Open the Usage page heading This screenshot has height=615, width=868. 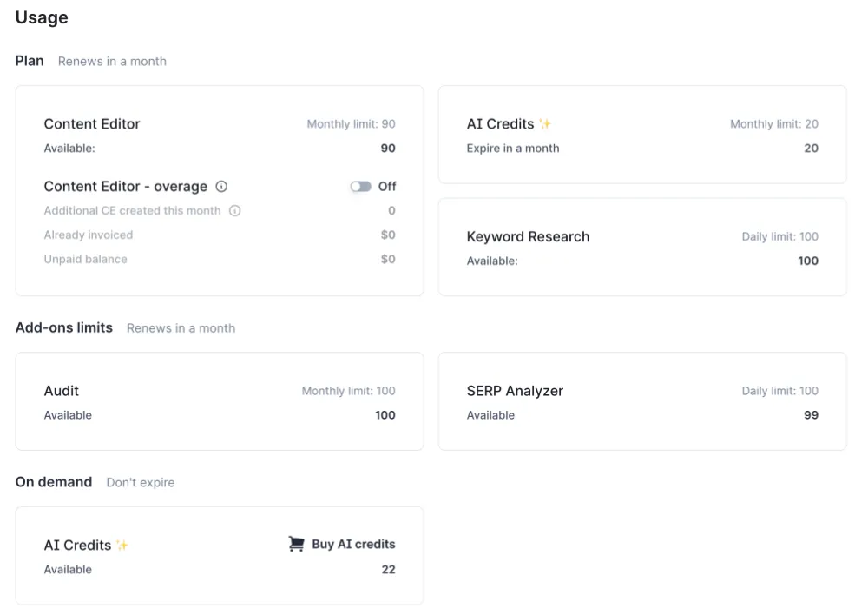pyautogui.click(x=42, y=17)
